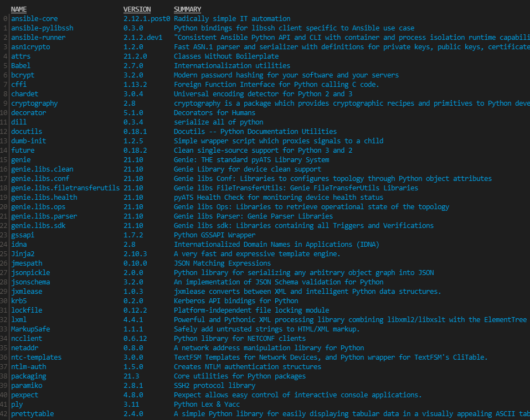
Task: Click the gssapi package name
Action: pos(23,235)
